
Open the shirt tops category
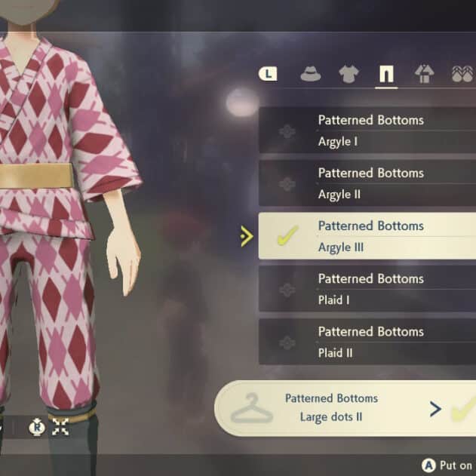349,75
